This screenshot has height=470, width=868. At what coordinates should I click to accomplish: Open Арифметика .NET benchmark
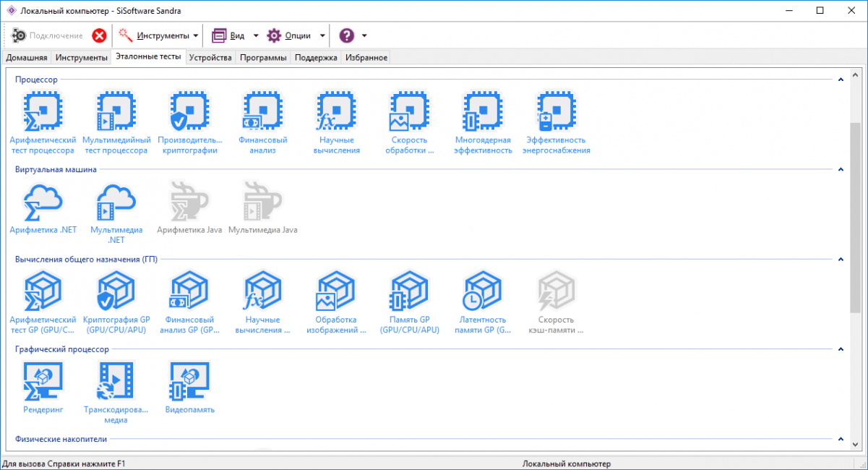43,208
